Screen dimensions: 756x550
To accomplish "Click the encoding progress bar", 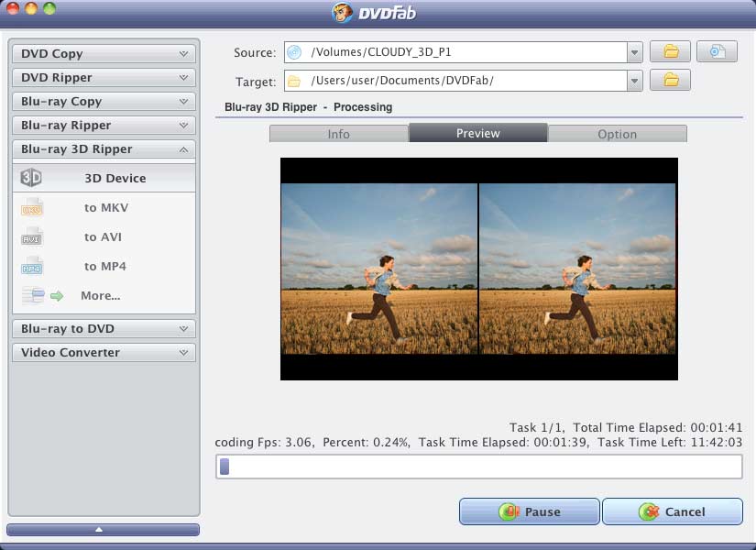I will [x=478, y=467].
